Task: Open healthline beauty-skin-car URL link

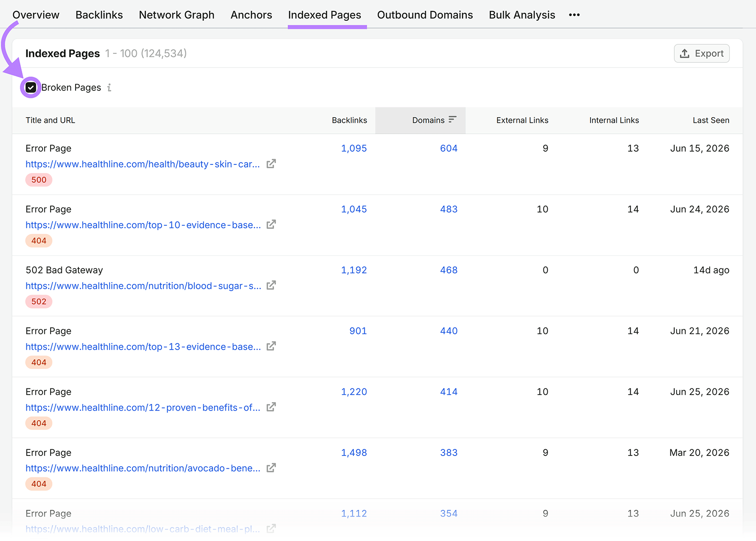Action: (143, 164)
